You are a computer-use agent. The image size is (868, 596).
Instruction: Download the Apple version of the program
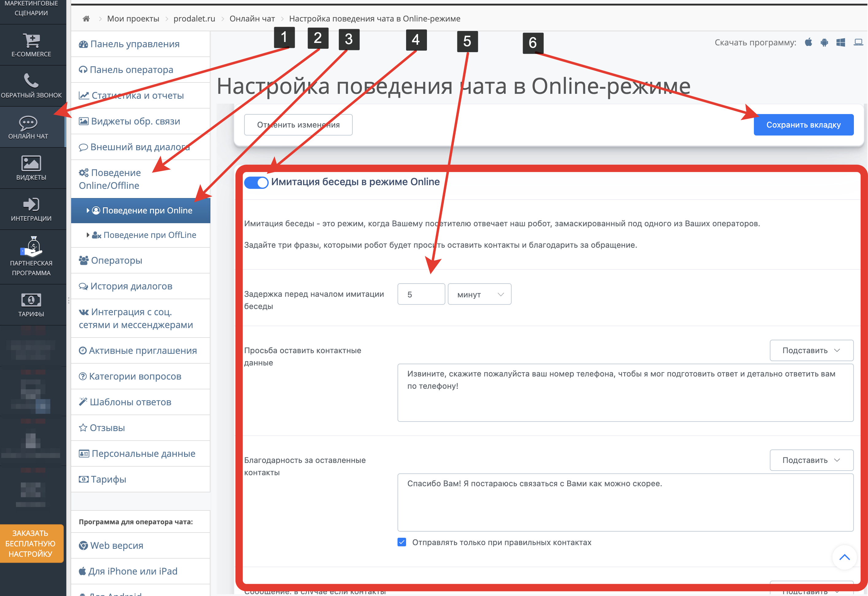coord(808,42)
